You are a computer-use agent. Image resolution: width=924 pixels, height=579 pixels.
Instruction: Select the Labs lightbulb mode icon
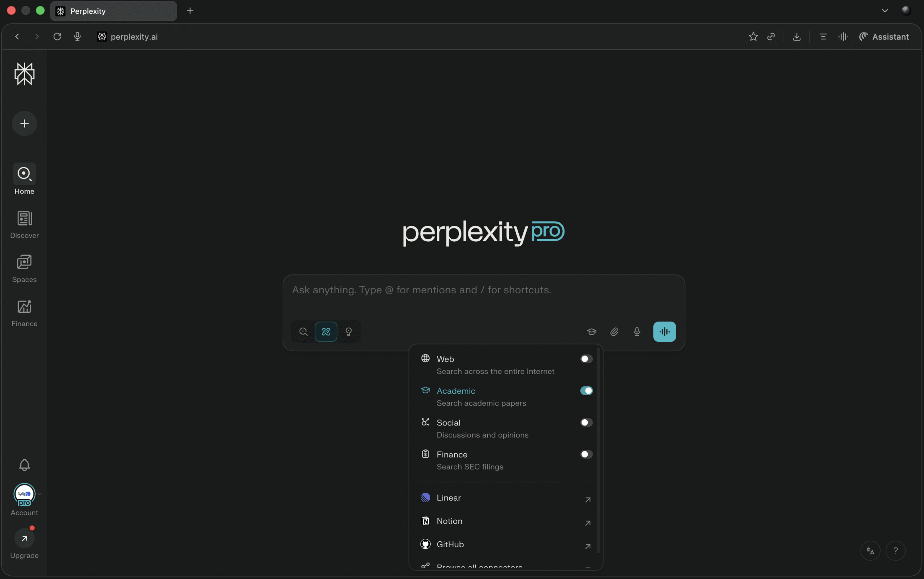coord(349,332)
